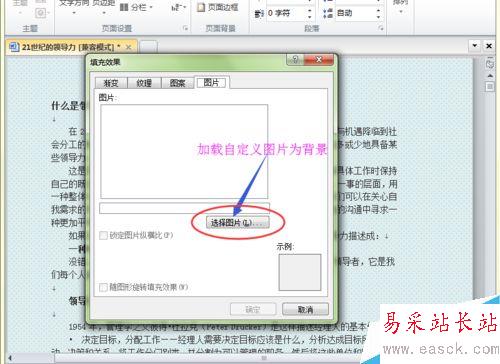500x364 pixels.
Task: Click the browse object icon above the scrollbar
Action: click(490, 64)
